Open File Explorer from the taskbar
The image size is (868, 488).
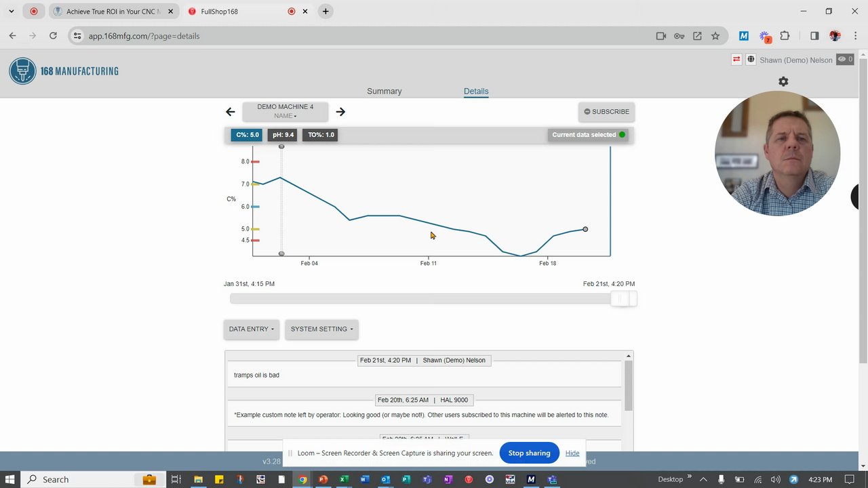[x=198, y=479]
